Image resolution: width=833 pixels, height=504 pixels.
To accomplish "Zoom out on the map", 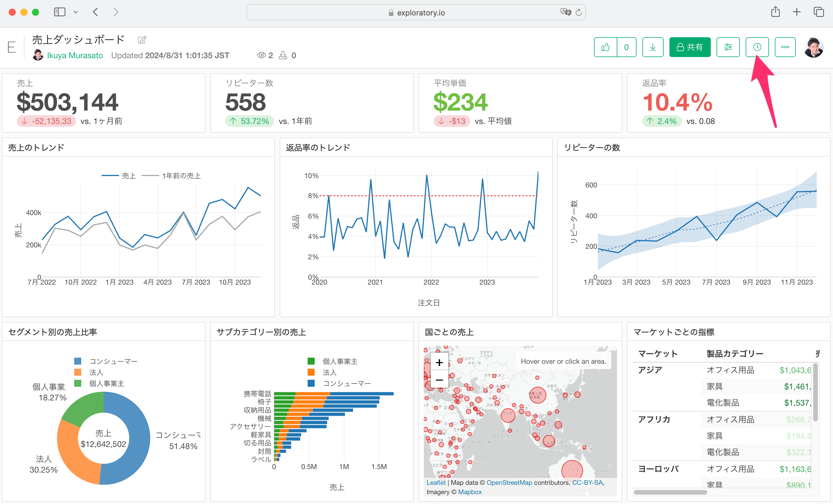I will [x=439, y=380].
